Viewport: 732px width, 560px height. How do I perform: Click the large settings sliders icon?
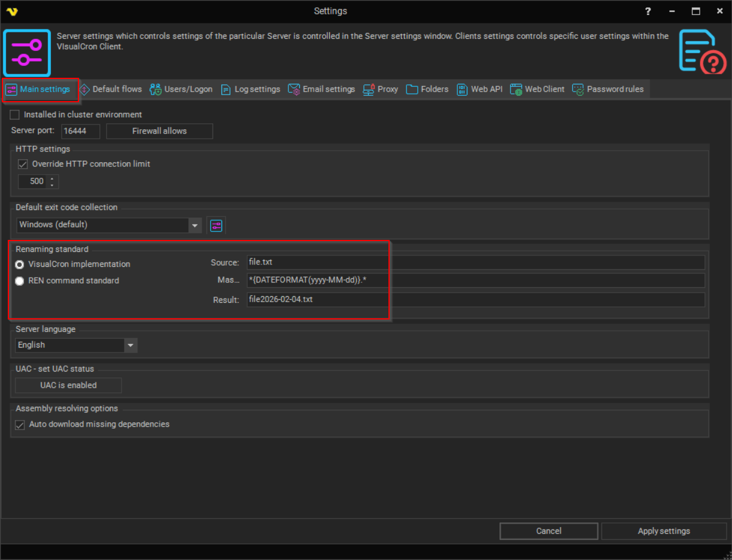click(27, 53)
